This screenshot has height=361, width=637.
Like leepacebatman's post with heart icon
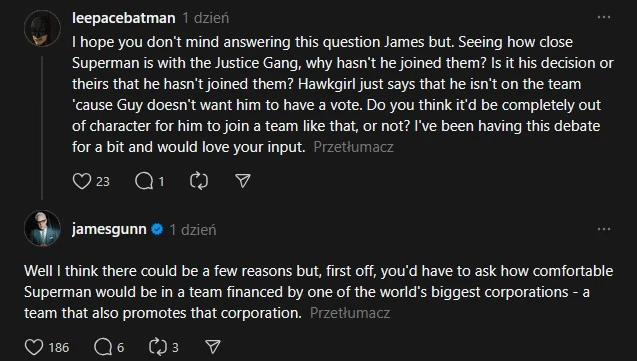click(x=82, y=181)
